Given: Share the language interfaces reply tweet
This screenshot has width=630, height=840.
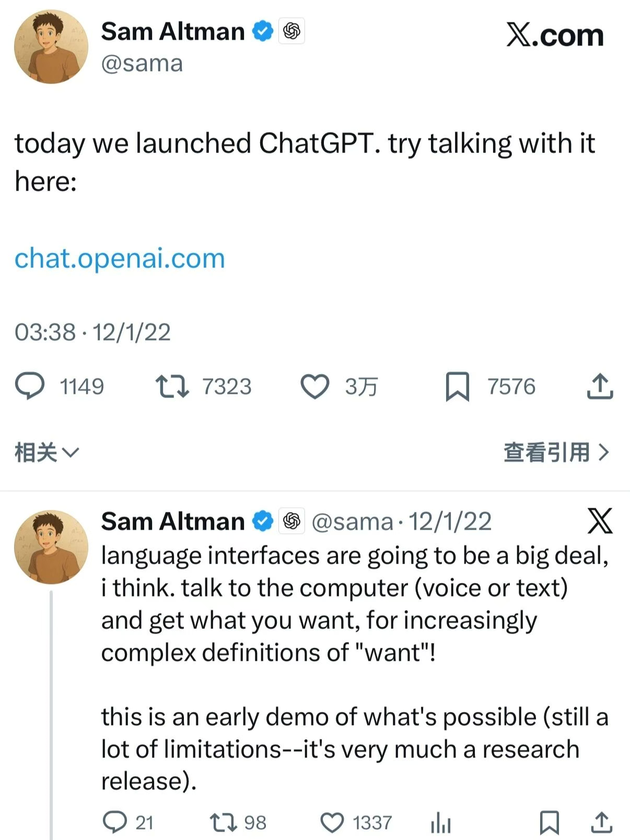Looking at the screenshot, I should coord(601,822).
